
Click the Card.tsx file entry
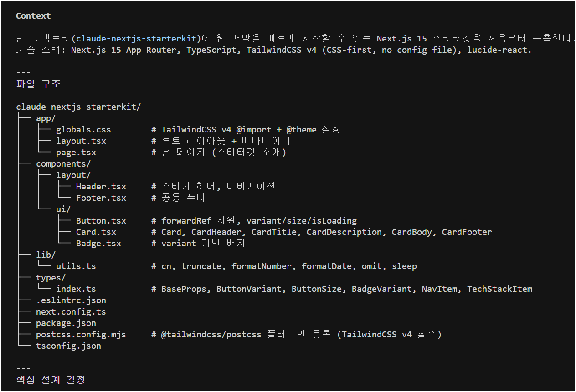point(96,232)
